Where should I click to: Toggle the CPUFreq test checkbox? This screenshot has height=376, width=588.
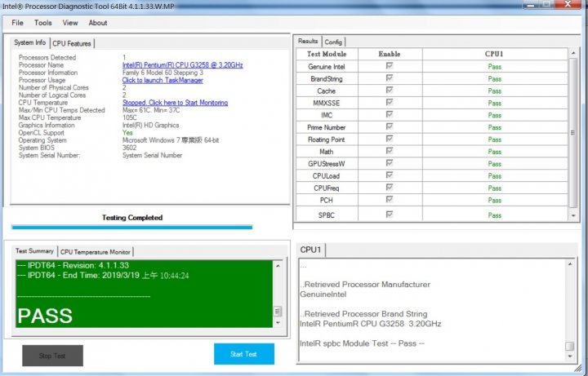click(x=390, y=188)
